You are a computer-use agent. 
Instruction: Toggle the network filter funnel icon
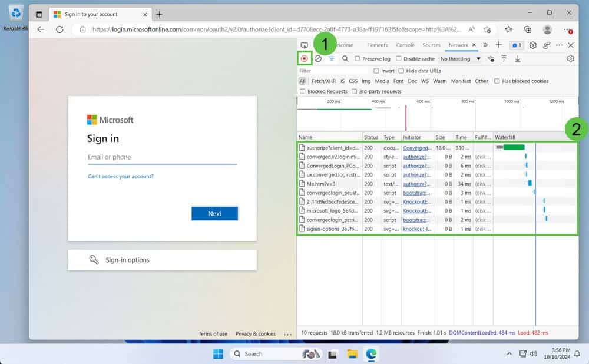click(x=331, y=58)
